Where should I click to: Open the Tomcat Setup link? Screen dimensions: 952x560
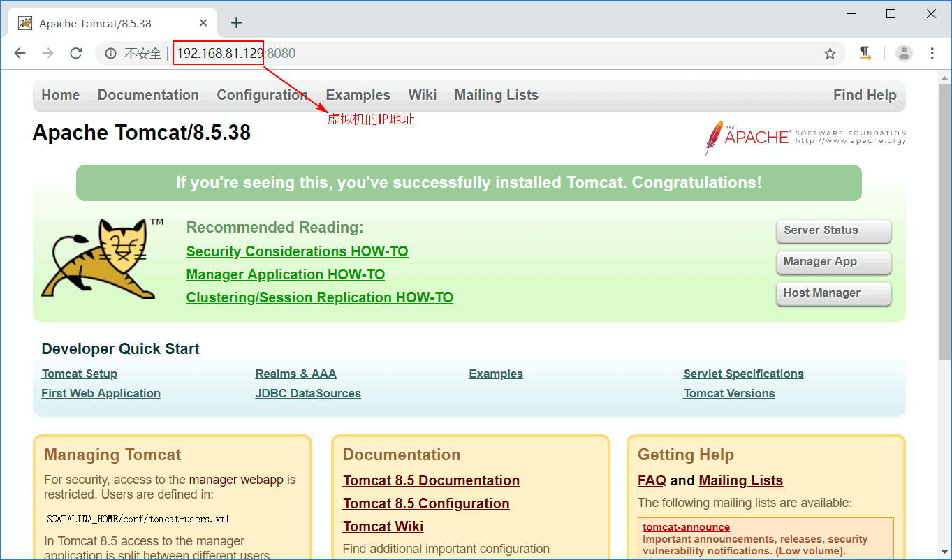pyautogui.click(x=80, y=374)
